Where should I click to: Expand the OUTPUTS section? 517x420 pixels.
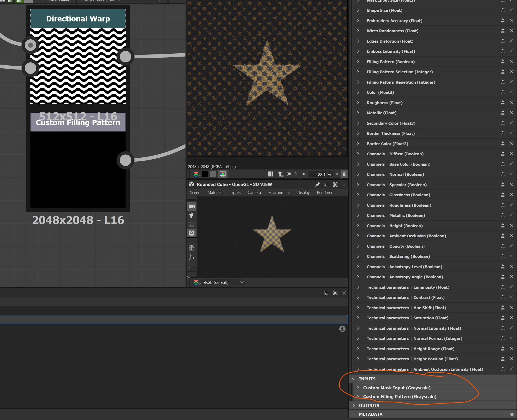click(354, 405)
